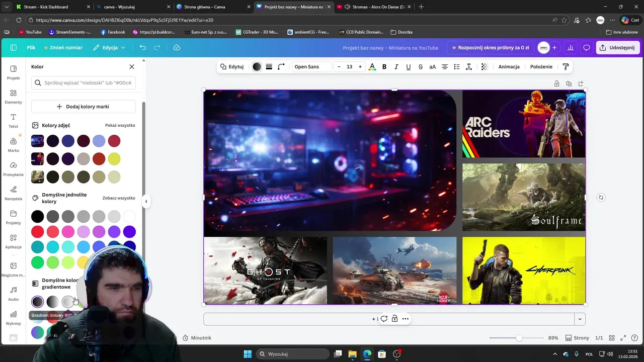Click the Udostępnij share button
Image resolution: width=644 pixels, height=362 pixels.
click(618, 48)
